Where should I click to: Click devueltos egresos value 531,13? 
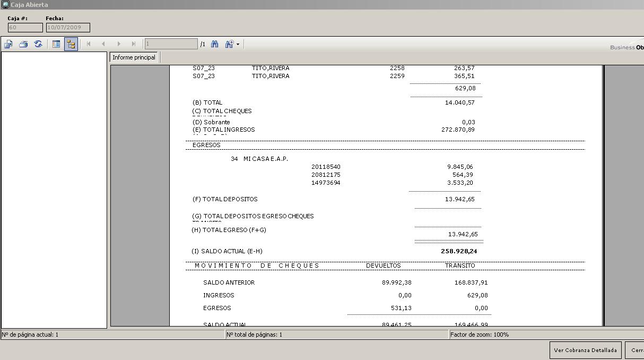[x=401, y=308]
